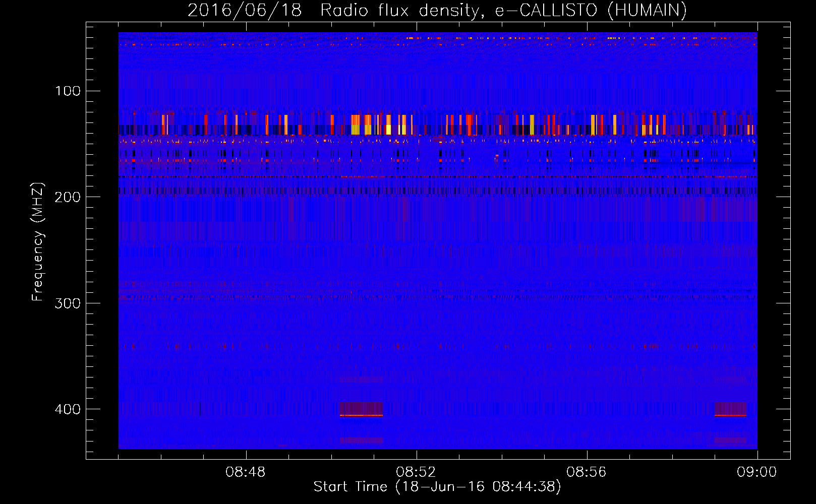Click the 09:00 time tick label
The height and width of the screenshot is (504, 816).
tap(757, 472)
